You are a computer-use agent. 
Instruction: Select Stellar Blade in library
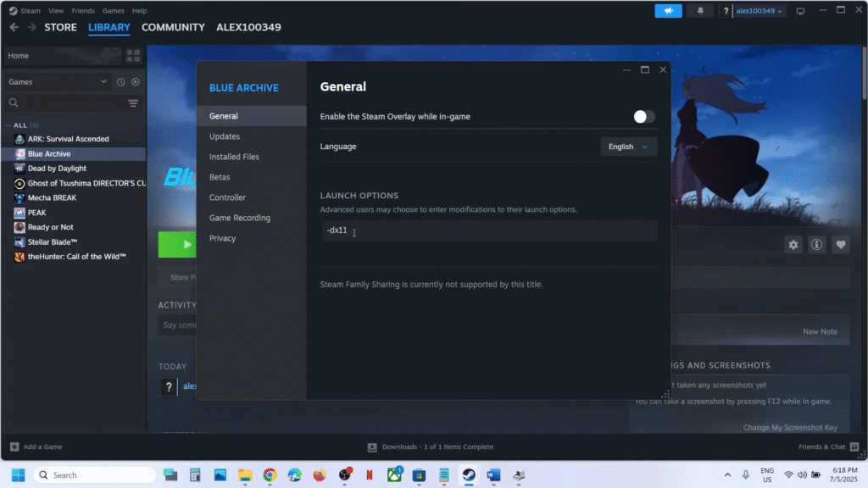pos(75,241)
